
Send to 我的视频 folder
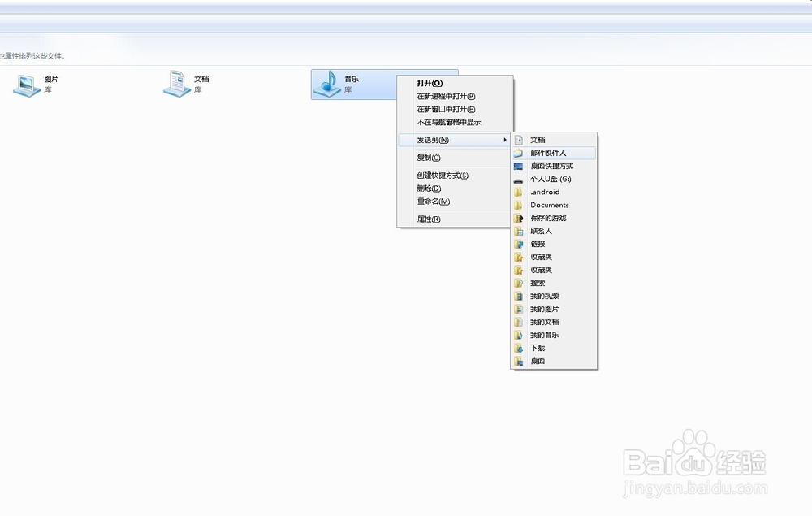(554, 296)
